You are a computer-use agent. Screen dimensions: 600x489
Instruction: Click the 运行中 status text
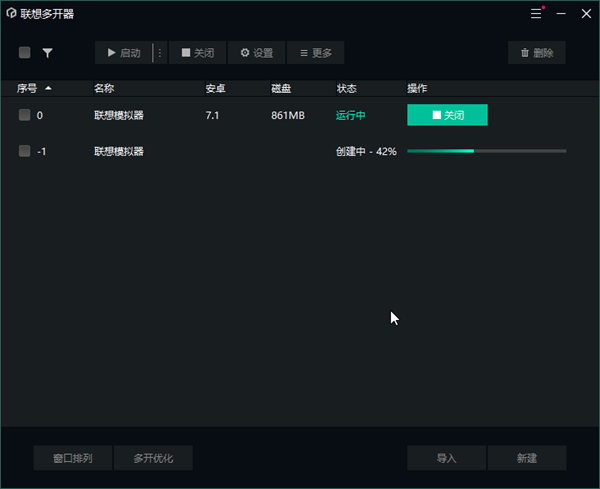coord(351,115)
